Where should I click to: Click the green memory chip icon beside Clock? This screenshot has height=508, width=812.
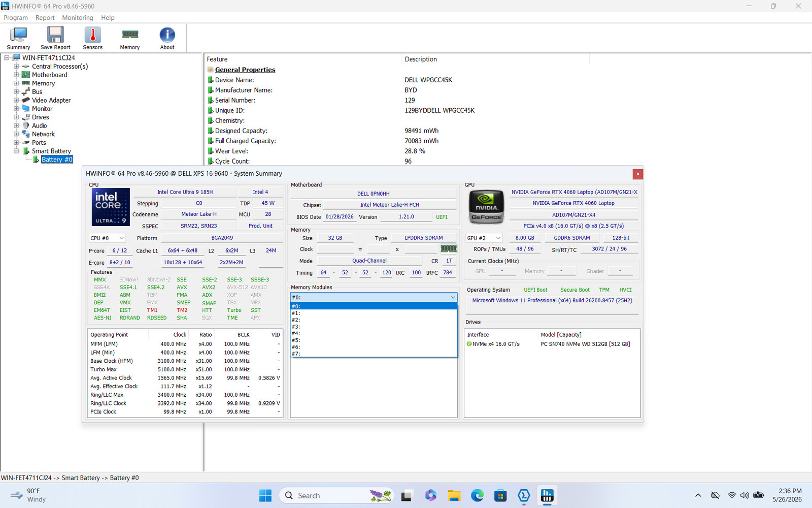point(449,249)
